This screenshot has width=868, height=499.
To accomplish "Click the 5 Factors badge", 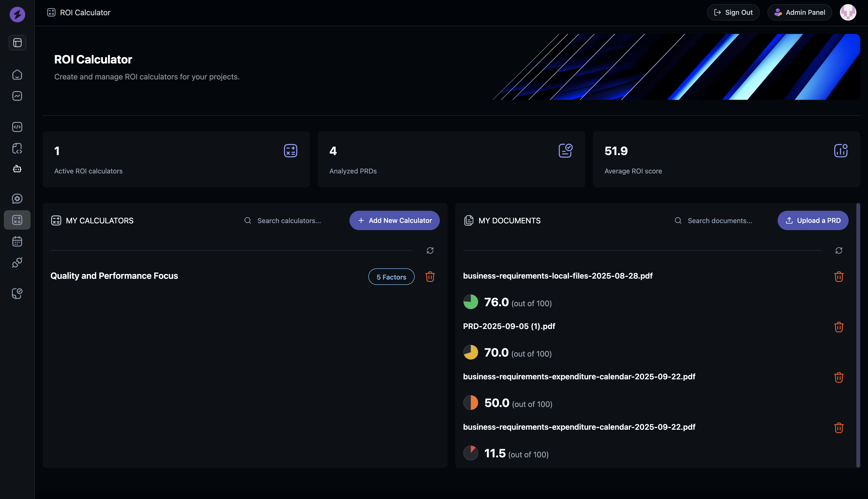I will coord(391,277).
